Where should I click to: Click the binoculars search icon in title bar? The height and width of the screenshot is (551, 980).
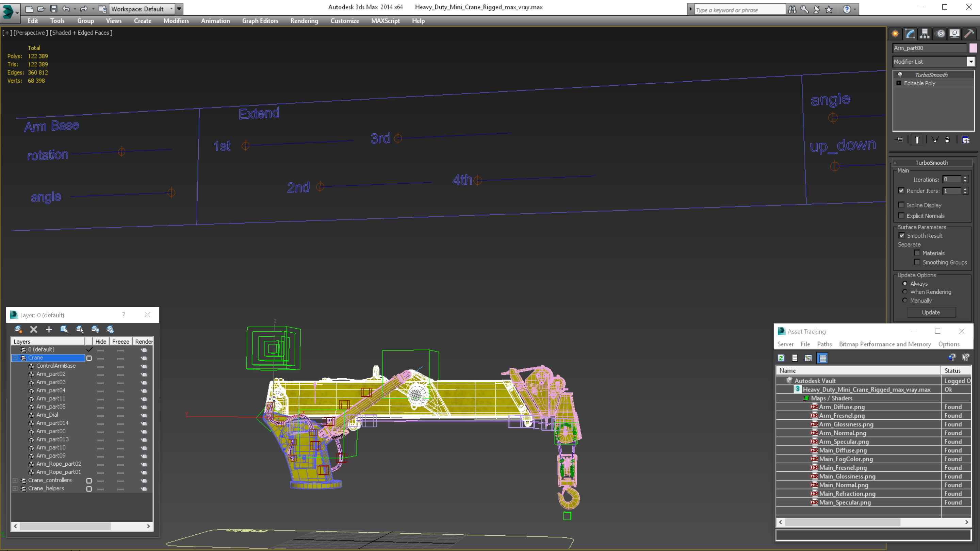(x=793, y=9)
